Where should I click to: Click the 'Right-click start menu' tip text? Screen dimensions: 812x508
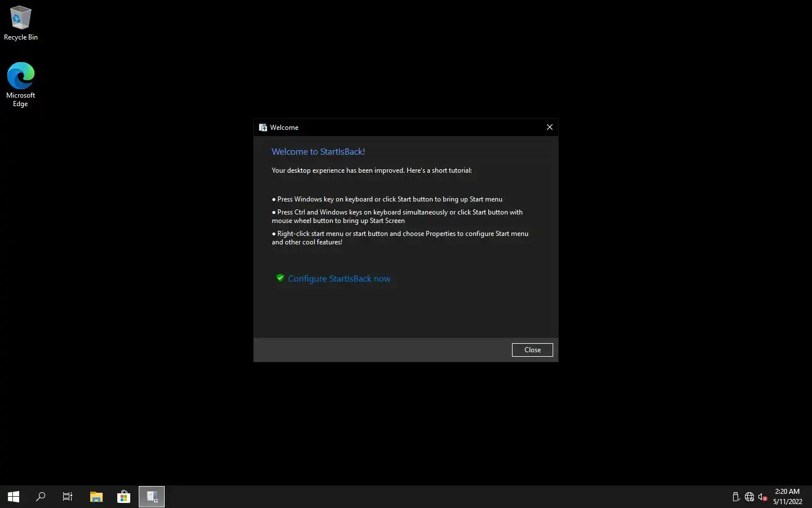400,238
